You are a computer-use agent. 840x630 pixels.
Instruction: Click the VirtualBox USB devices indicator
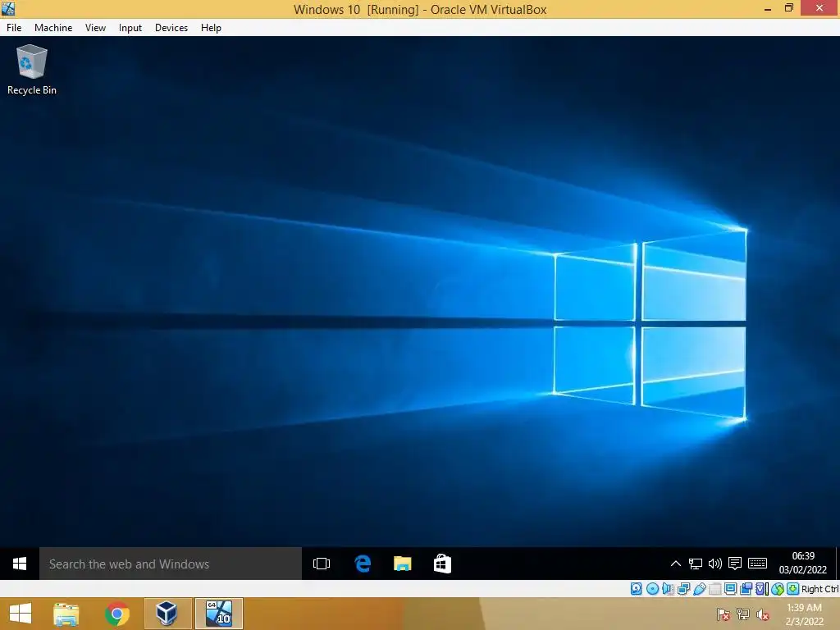pos(700,589)
